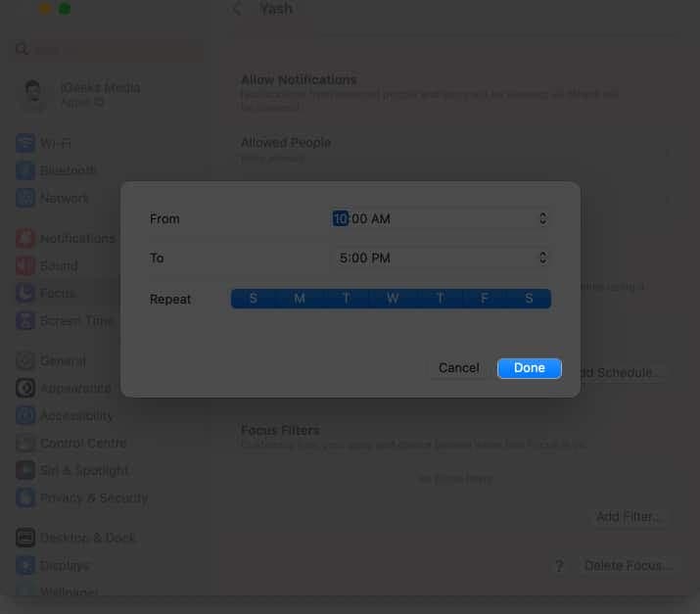Click the From time stepper arrows
The width and height of the screenshot is (700, 614).
[x=542, y=218]
